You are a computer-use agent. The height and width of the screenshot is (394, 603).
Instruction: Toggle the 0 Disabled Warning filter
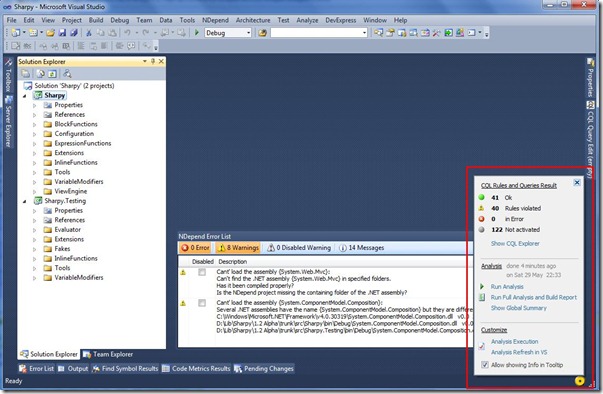(x=299, y=248)
